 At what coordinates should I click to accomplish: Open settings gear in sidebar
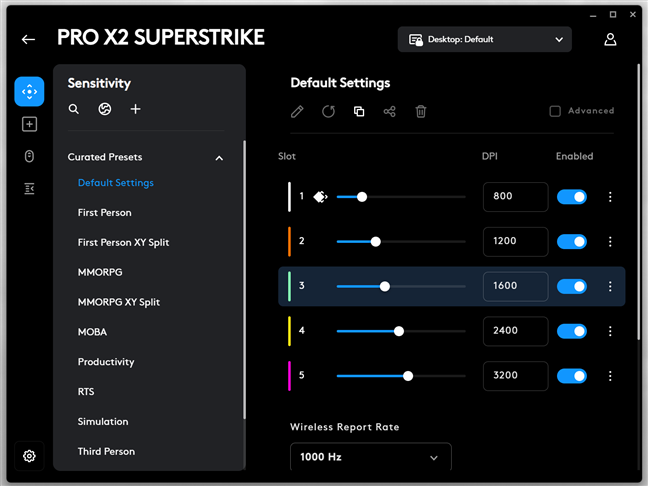point(29,456)
